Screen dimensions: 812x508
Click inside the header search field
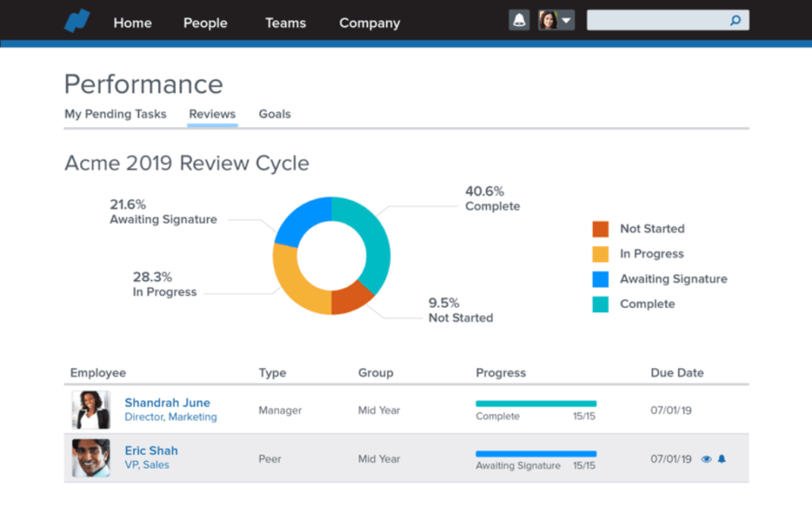(657, 21)
